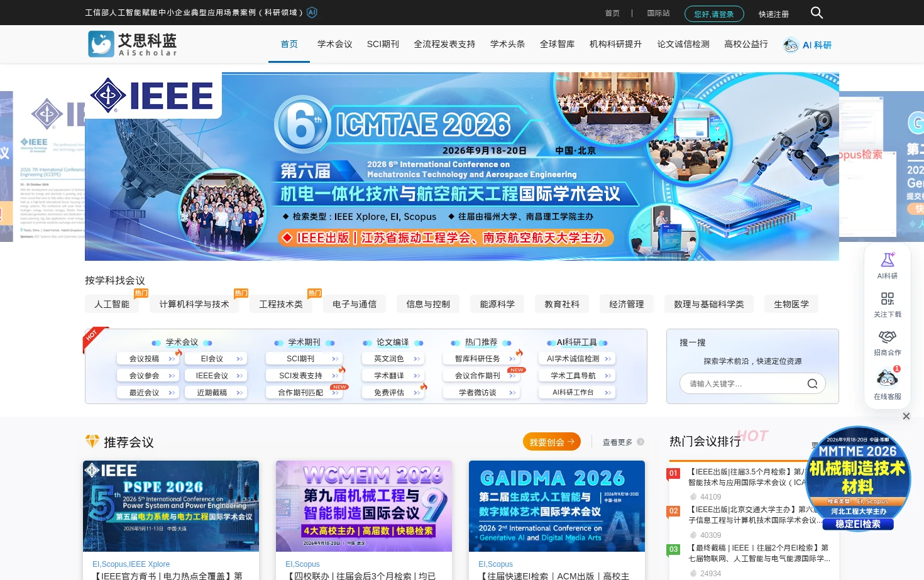Click into the 请输入关键字 search field

click(x=752, y=383)
